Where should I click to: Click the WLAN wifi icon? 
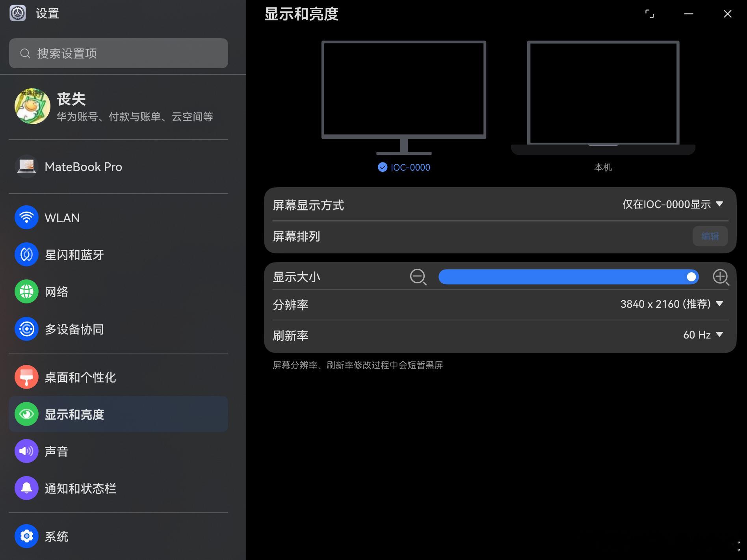tap(26, 218)
